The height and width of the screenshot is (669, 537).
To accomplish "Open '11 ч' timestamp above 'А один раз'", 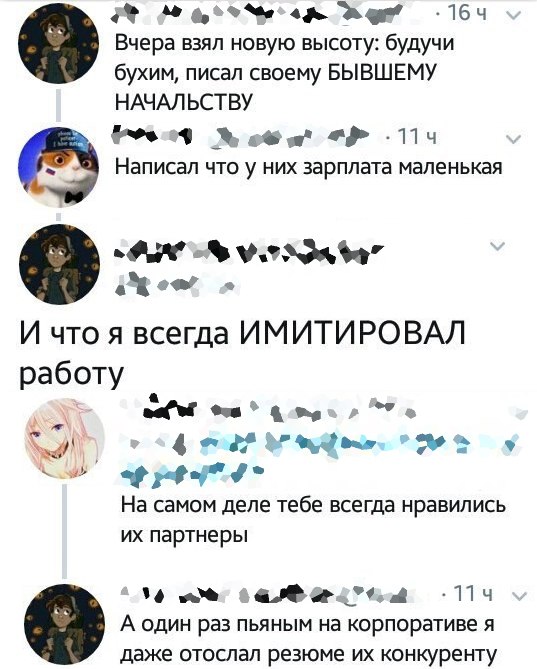I will pyautogui.click(x=472, y=594).
